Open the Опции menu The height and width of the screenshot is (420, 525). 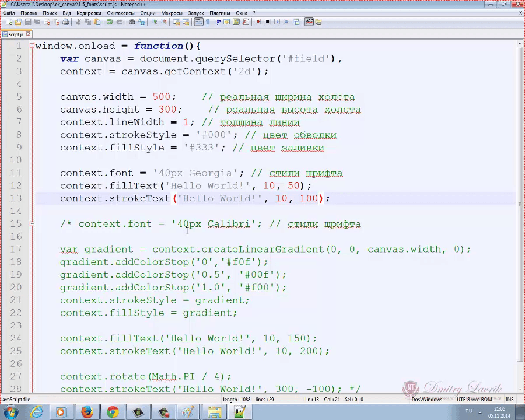148,13
